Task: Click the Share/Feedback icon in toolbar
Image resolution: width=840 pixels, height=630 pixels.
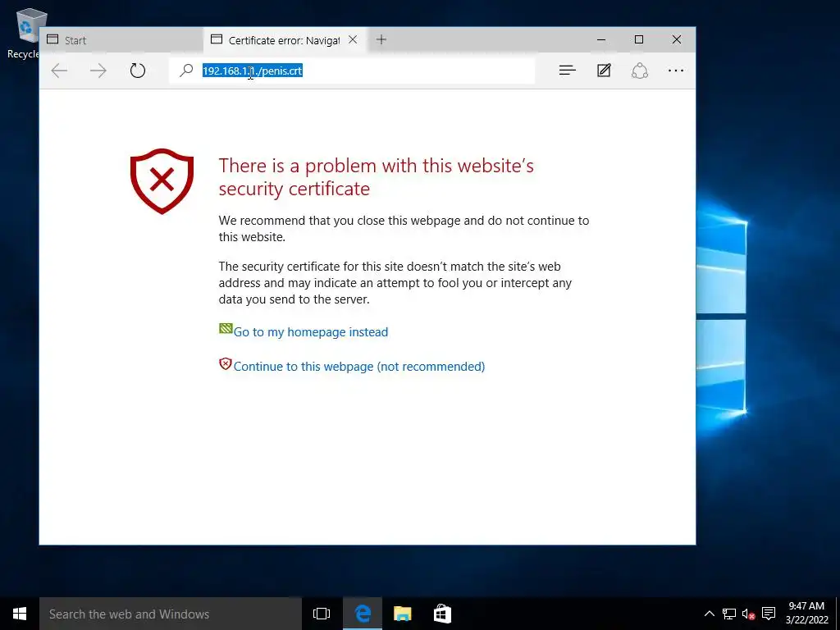Action: click(x=640, y=71)
